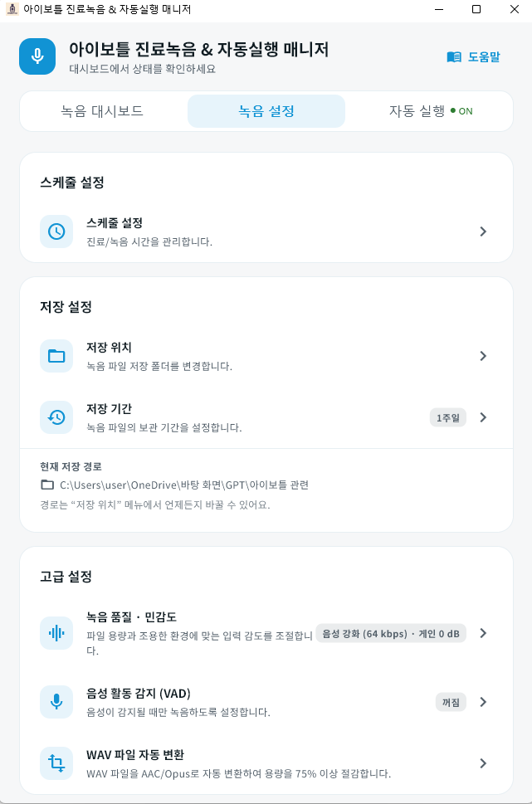Click the waveform icon beside 녹음 품질・민감도
Viewport: 532px width, 804px height.
point(56,632)
